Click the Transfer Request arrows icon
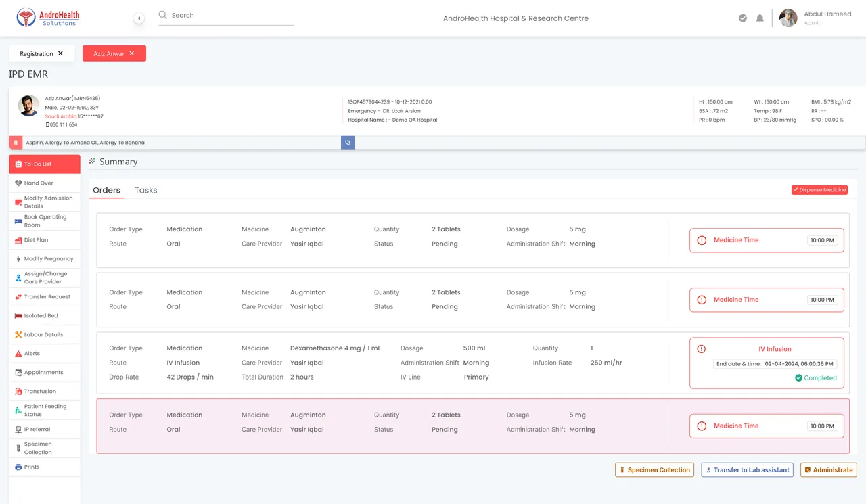 click(x=18, y=297)
